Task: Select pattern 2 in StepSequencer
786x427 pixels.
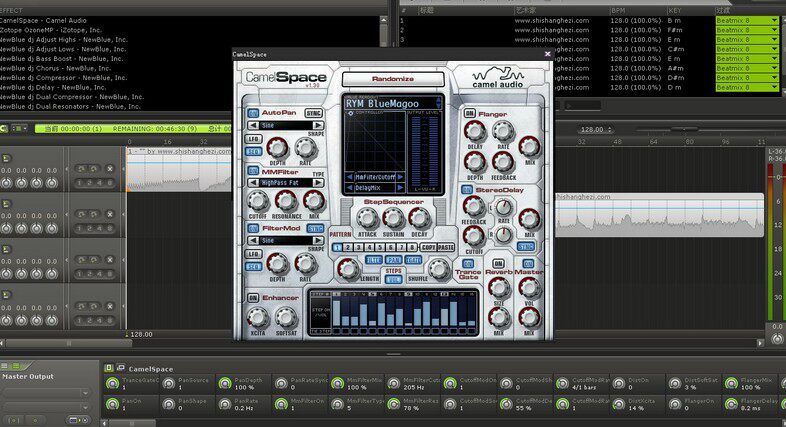Action: click(348, 248)
